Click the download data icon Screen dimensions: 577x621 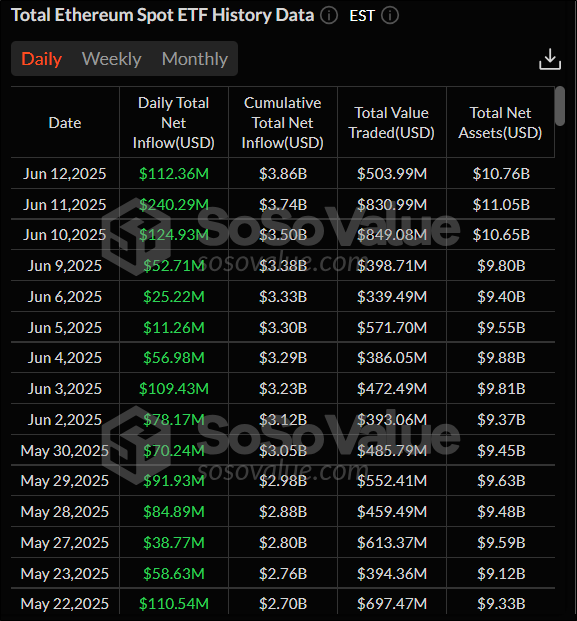tap(550, 59)
